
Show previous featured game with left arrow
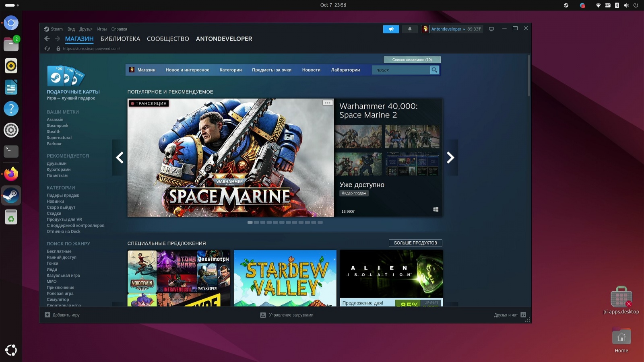(120, 157)
